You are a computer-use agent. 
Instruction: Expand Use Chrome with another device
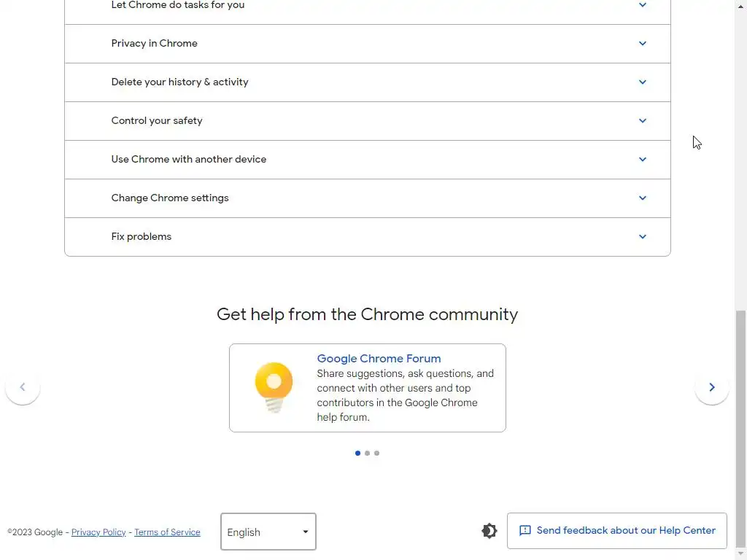point(367,160)
